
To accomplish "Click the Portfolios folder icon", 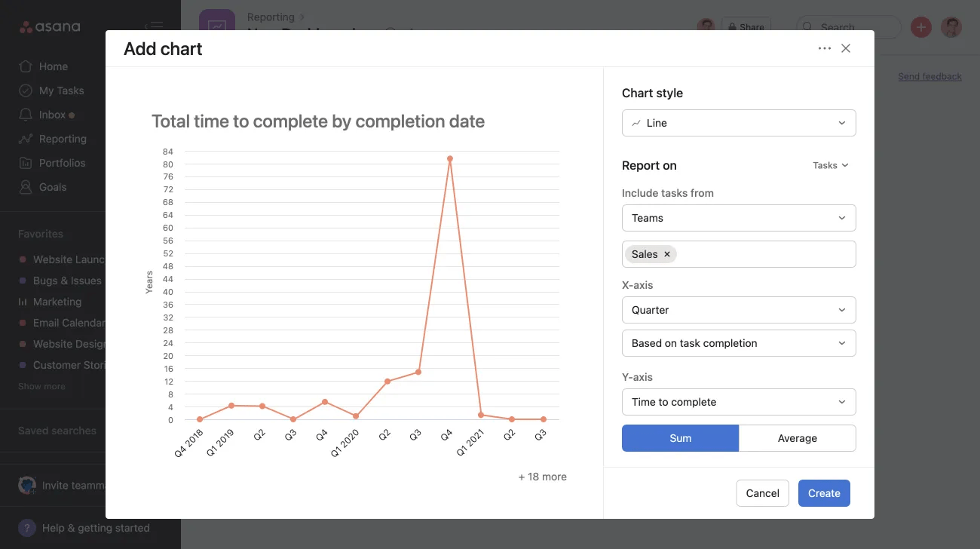I will click(x=26, y=163).
